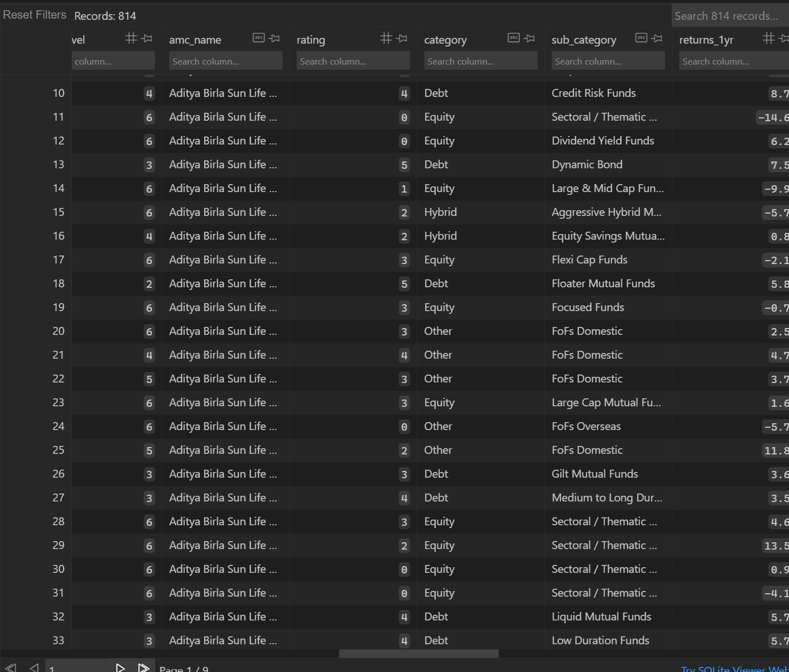Click the amc_name column header

tap(195, 40)
